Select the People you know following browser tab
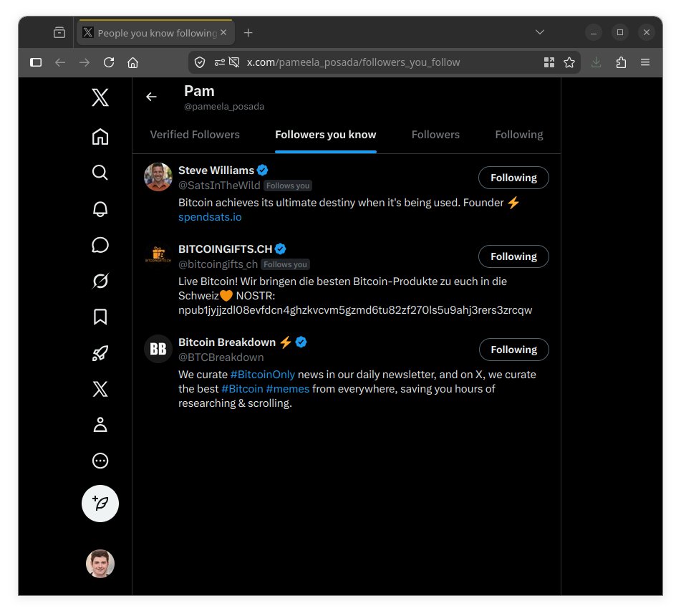Screen dimensions: 681x616 coord(155,32)
